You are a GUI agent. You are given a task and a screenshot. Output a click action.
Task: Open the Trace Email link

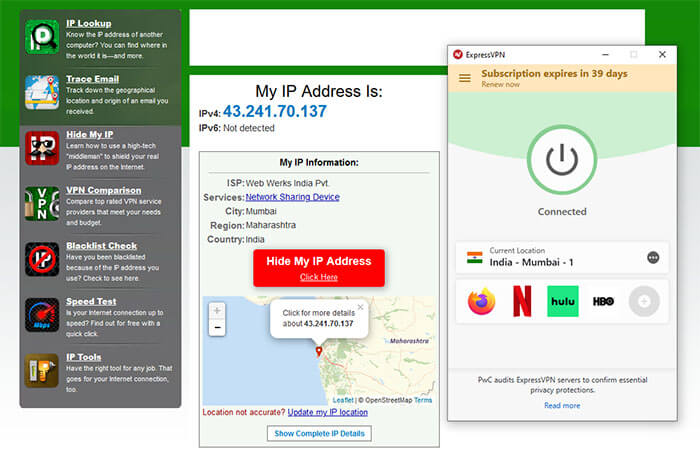pyautogui.click(x=92, y=79)
